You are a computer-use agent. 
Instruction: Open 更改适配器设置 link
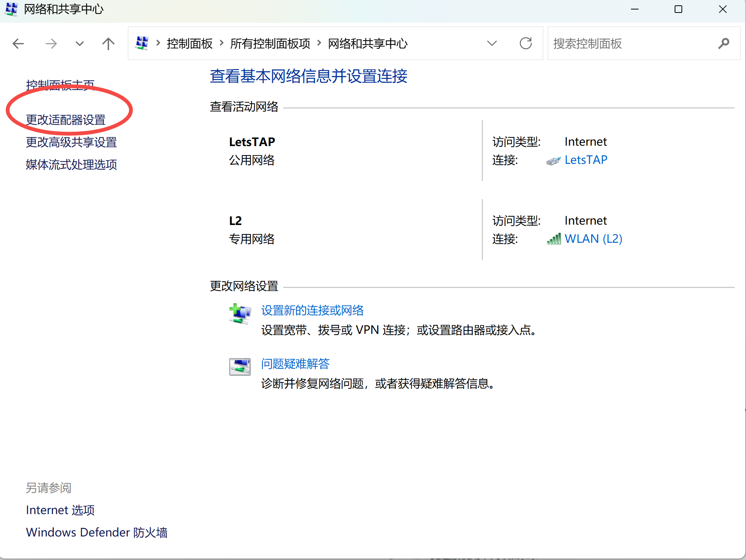(66, 120)
